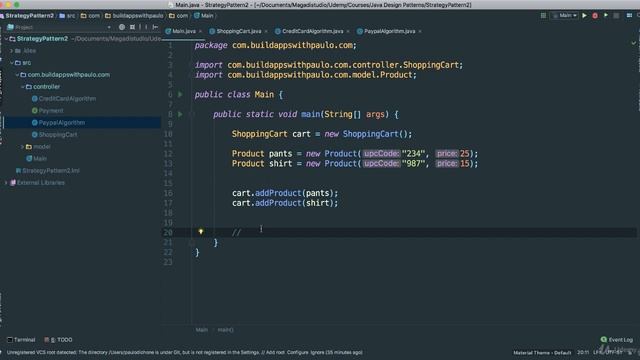Click the fold end marker on line 21
Screen dimensions: 640x360
(192, 242)
